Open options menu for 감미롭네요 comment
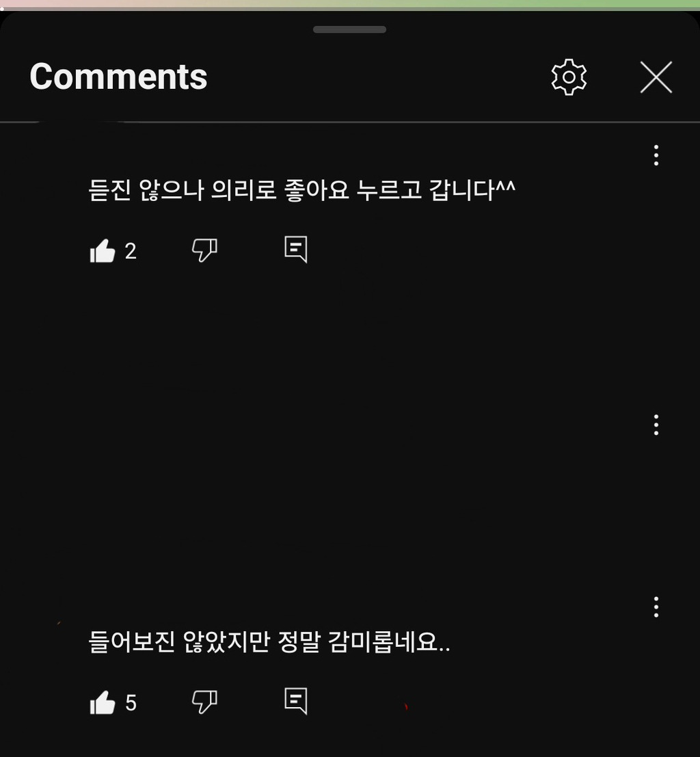This screenshot has height=757, width=700. pyautogui.click(x=656, y=607)
